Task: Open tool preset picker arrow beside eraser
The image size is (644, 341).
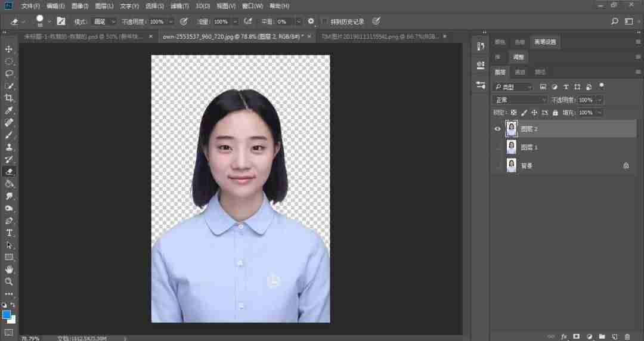Action: [x=24, y=21]
